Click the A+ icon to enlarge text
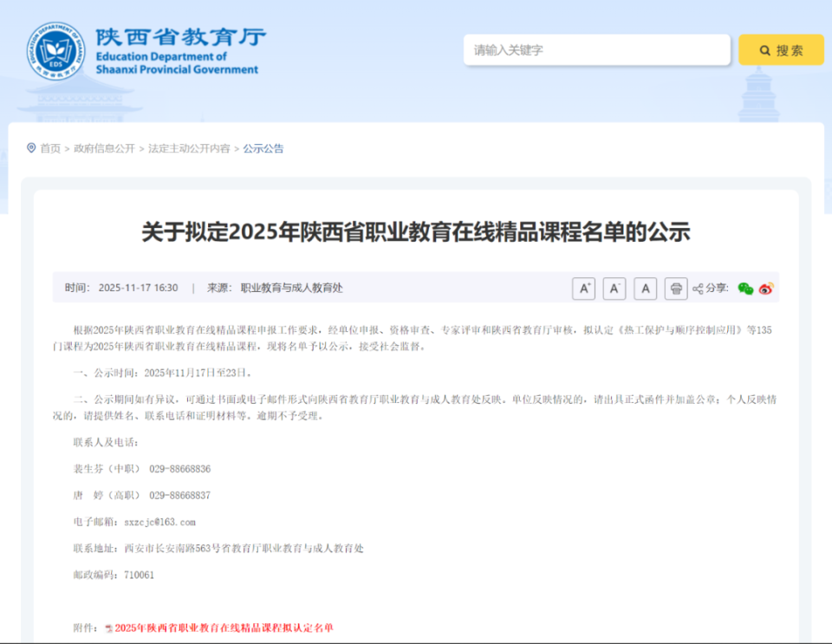 point(584,288)
